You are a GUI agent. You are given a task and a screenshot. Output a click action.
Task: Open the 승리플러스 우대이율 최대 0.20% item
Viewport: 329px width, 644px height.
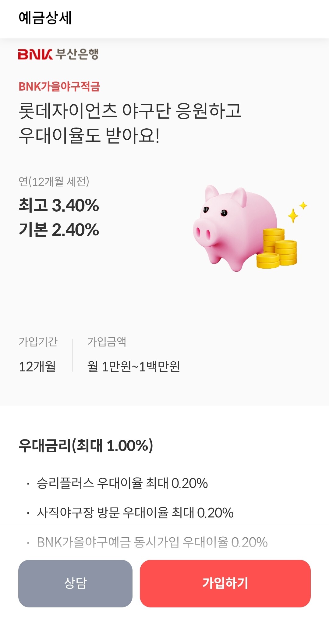pos(122,483)
